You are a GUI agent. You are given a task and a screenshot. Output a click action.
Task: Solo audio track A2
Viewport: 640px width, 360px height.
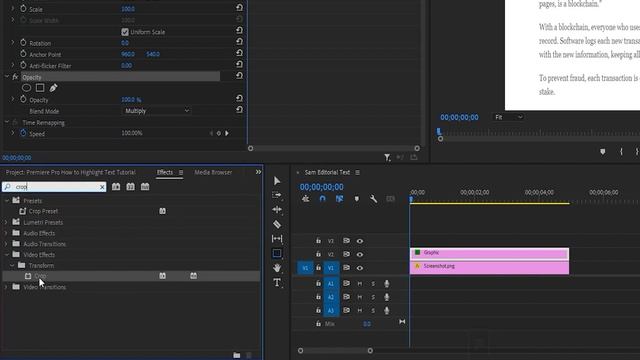(x=373, y=297)
